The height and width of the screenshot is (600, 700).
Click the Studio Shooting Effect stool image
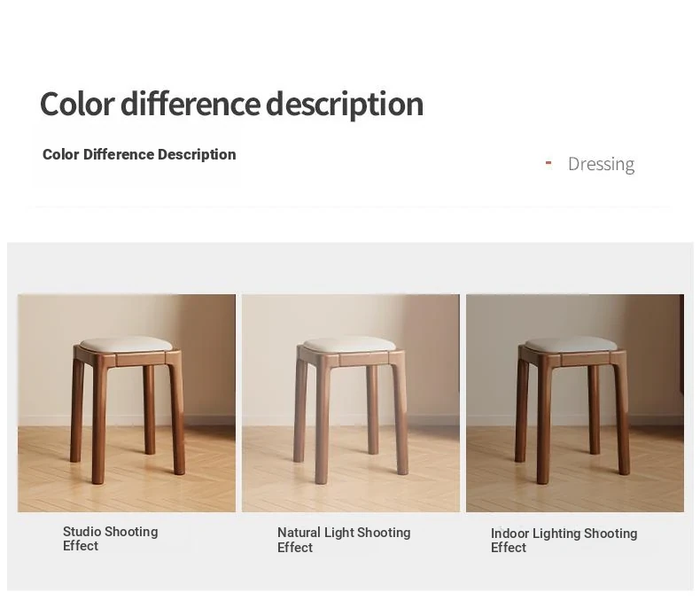point(127,402)
